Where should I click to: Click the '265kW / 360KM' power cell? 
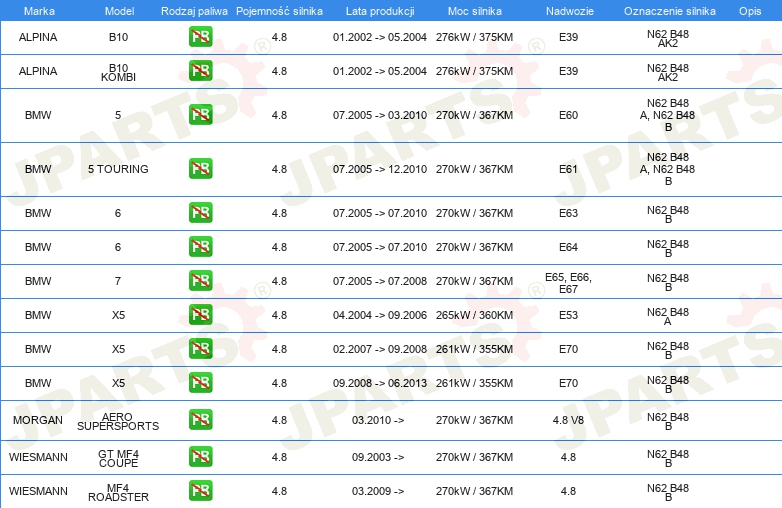474,315
